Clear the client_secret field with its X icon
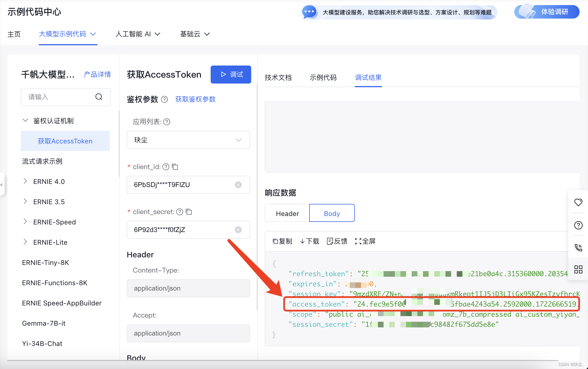Screen dimensions: 588x369 click(x=238, y=230)
